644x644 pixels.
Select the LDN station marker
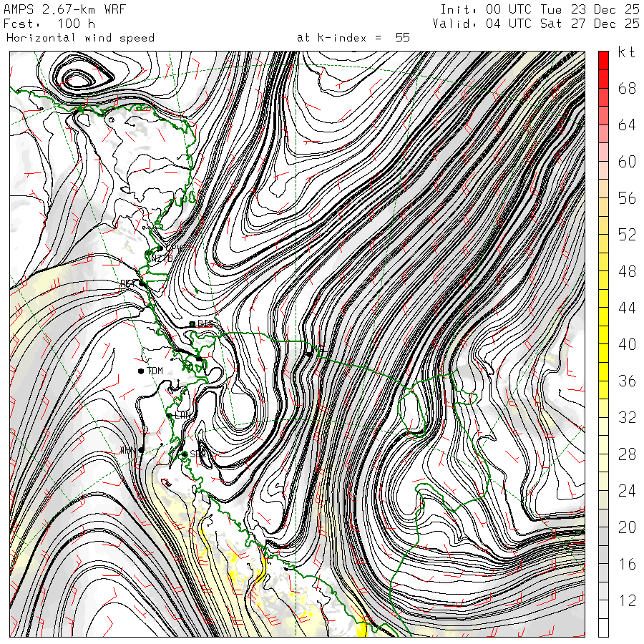169,415
